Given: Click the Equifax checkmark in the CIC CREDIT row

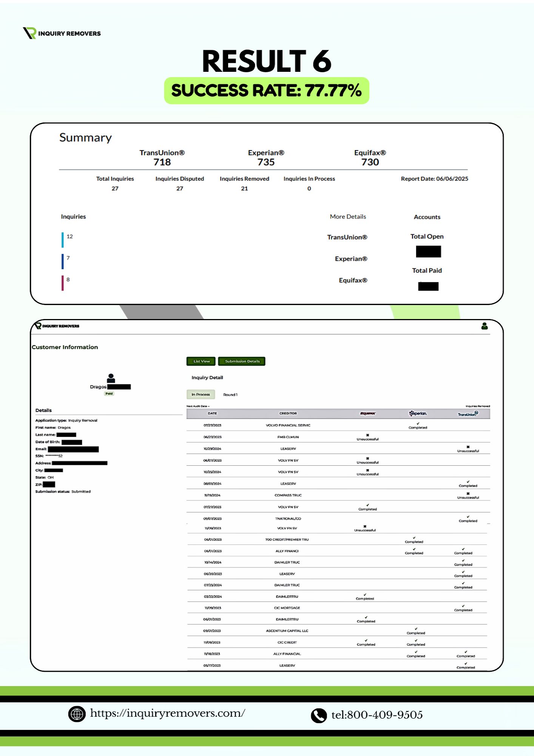Looking at the screenshot, I should coord(366,641).
